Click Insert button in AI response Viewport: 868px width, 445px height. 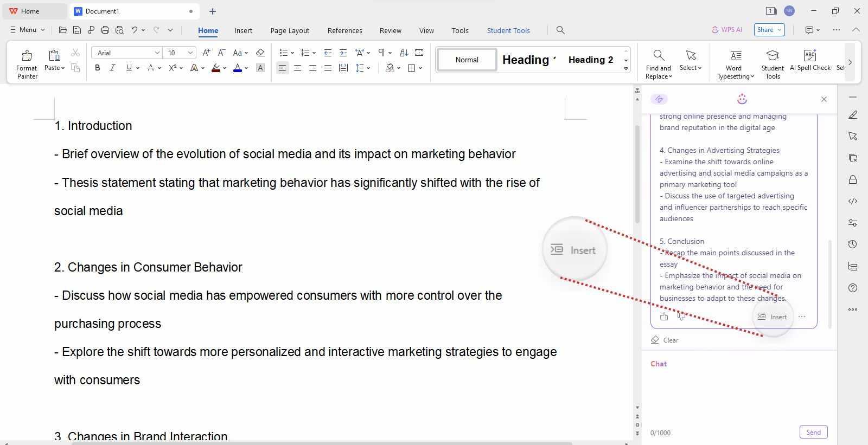tap(773, 317)
